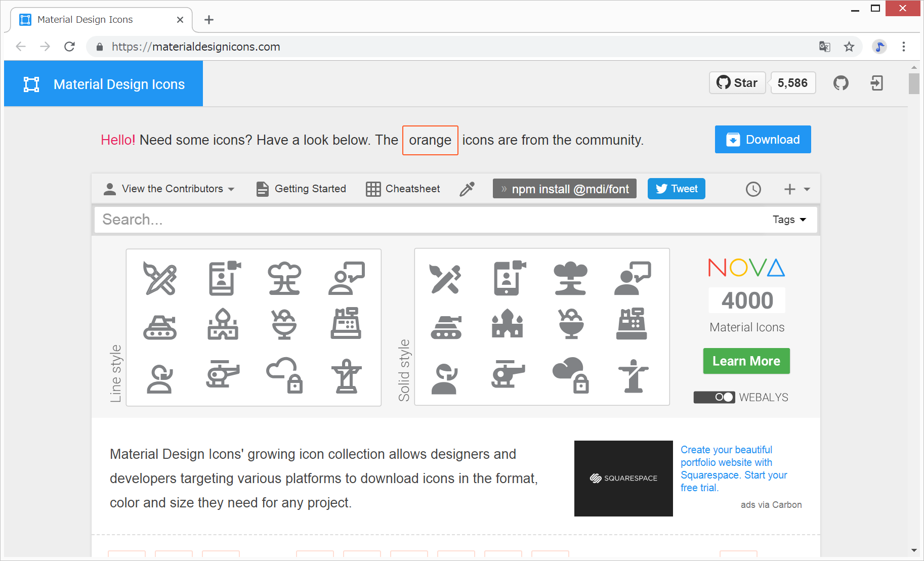The image size is (924, 561).
Task: Open a new browser tab
Action: 209,20
